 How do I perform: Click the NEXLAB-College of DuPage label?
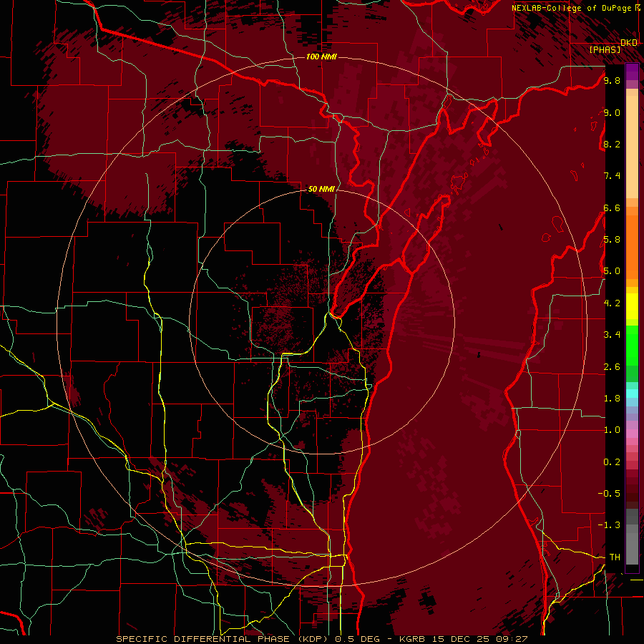click(x=572, y=8)
